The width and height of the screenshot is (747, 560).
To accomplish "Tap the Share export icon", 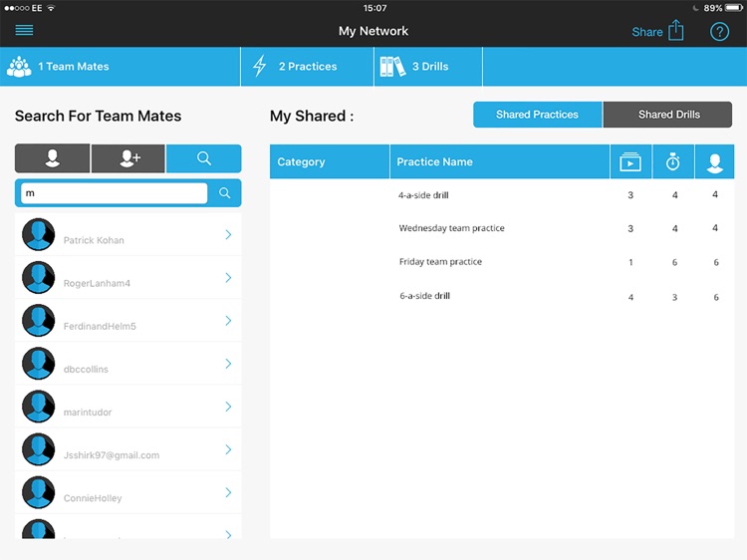I will tap(676, 31).
